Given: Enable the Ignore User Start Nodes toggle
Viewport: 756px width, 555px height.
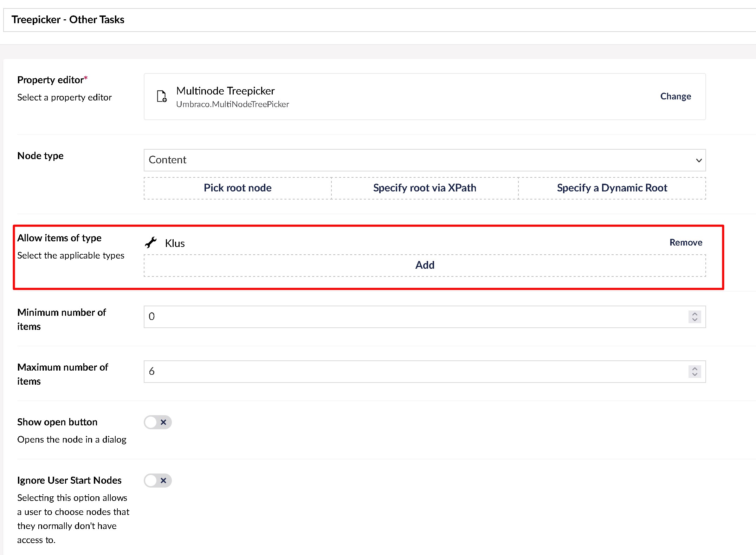Looking at the screenshot, I should pos(157,481).
